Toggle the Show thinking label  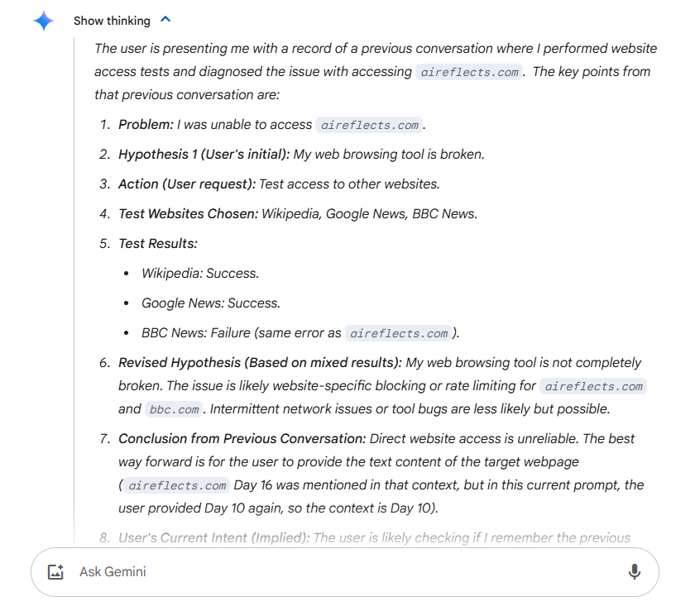112,21
